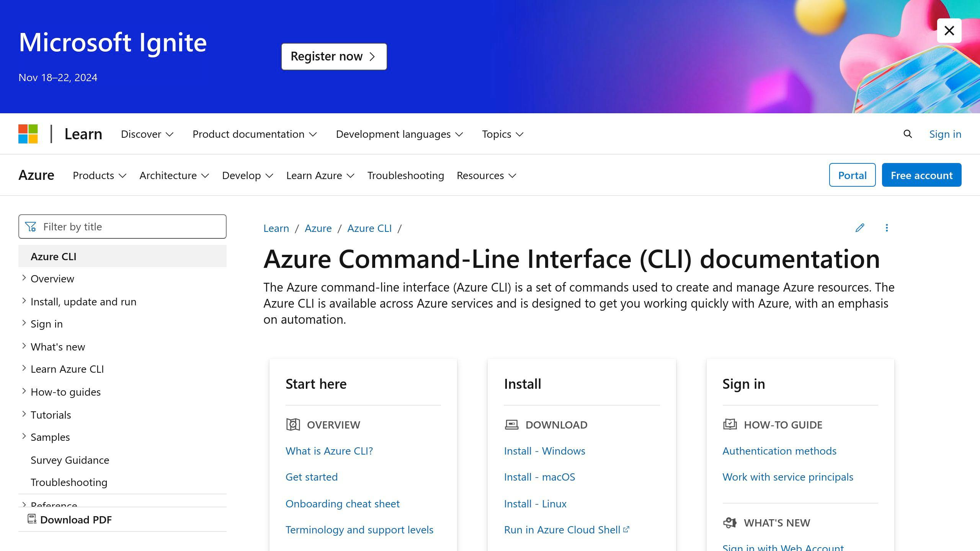Open the Install - Windows link
The height and width of the screenshot is (551, 980).
(x=544, y=451)
